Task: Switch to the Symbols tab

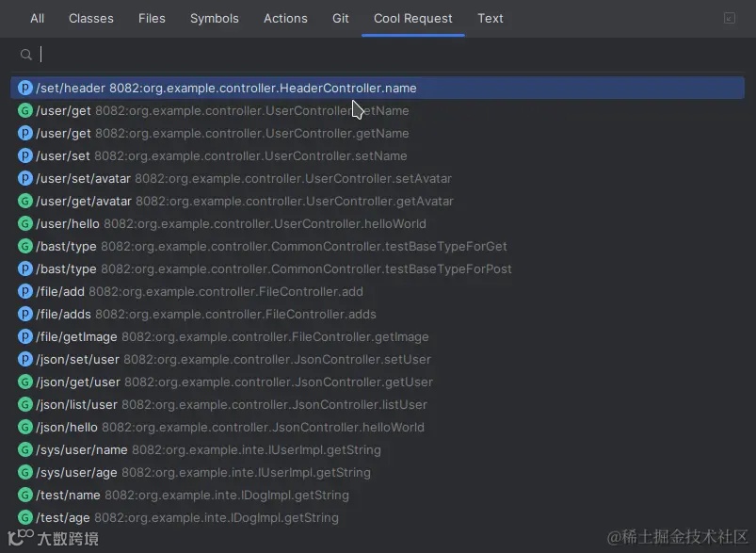Action: [215, 18]
